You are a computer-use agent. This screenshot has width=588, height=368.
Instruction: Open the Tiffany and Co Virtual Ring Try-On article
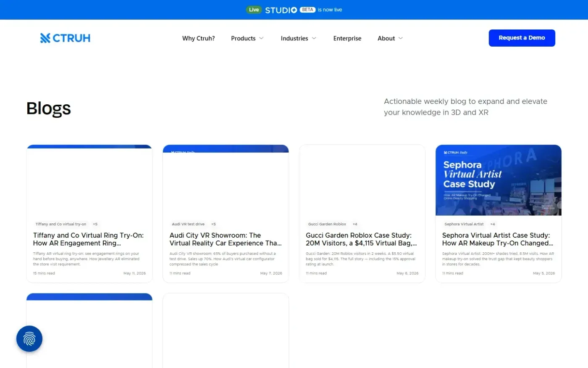(89, 239)
